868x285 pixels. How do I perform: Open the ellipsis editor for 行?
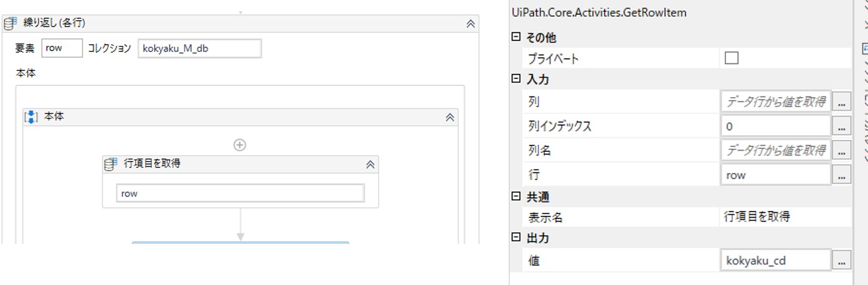click(841, 175)
